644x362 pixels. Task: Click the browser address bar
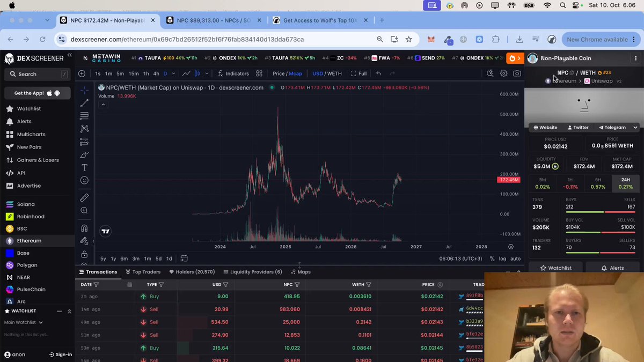[x=215, y=39]
